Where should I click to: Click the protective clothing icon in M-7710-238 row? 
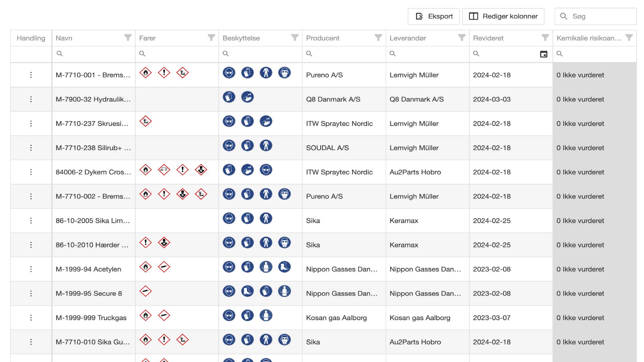[266, 145]
